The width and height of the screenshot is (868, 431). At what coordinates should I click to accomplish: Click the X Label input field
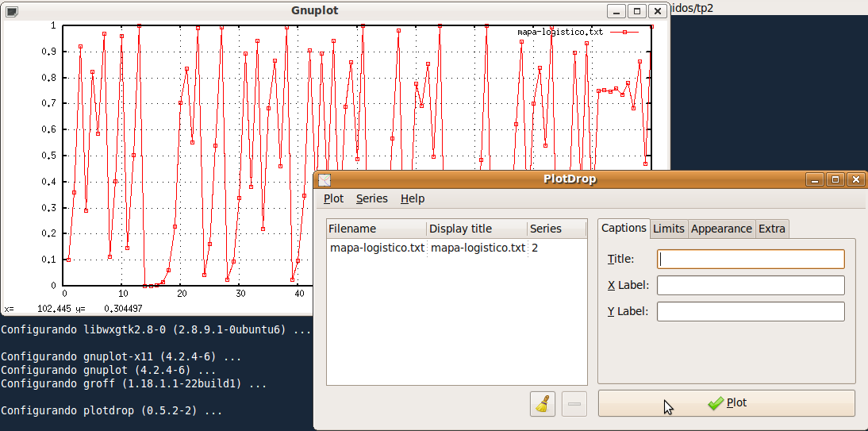(x=751, y=285)
